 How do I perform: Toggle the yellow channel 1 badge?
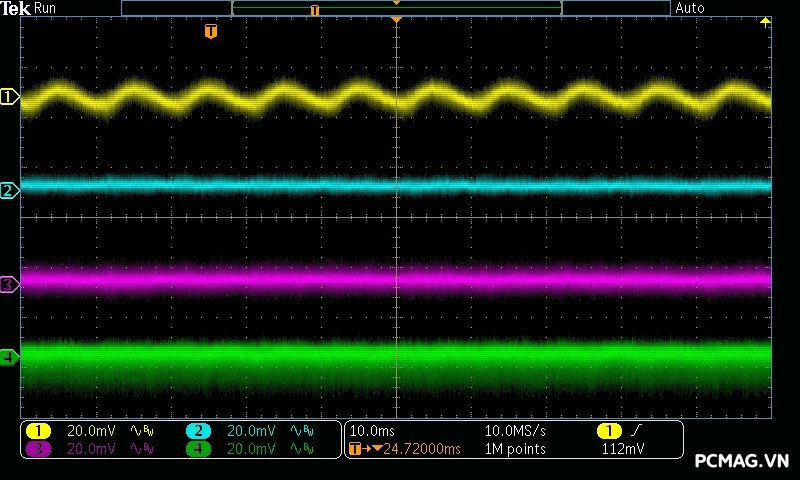[x=38, y=431]
